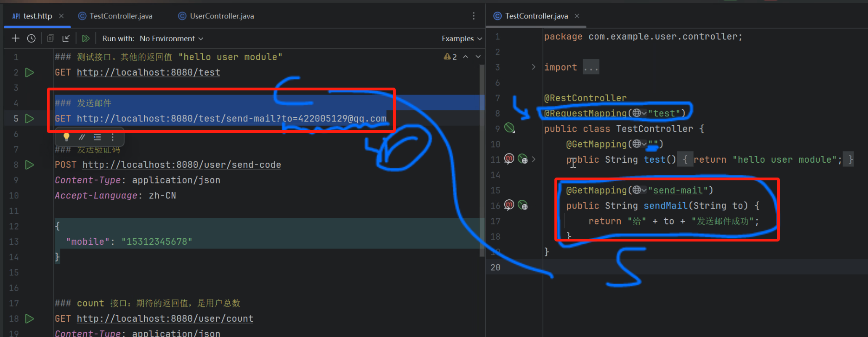Click the reformat icon in floating toolbar

(97, 137)
